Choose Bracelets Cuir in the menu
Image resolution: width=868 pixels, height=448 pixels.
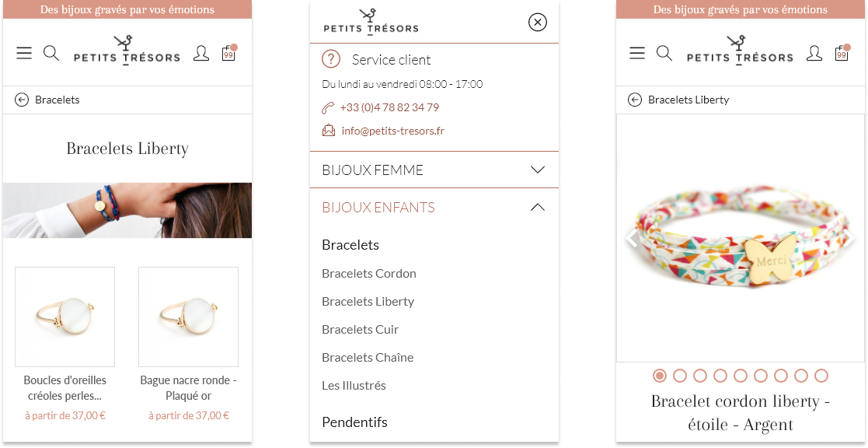tap(361, 329)
